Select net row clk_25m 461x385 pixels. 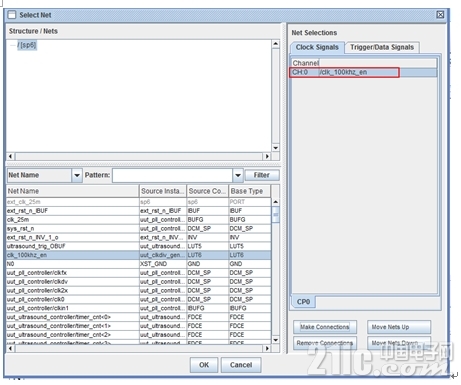pos(138,220)
